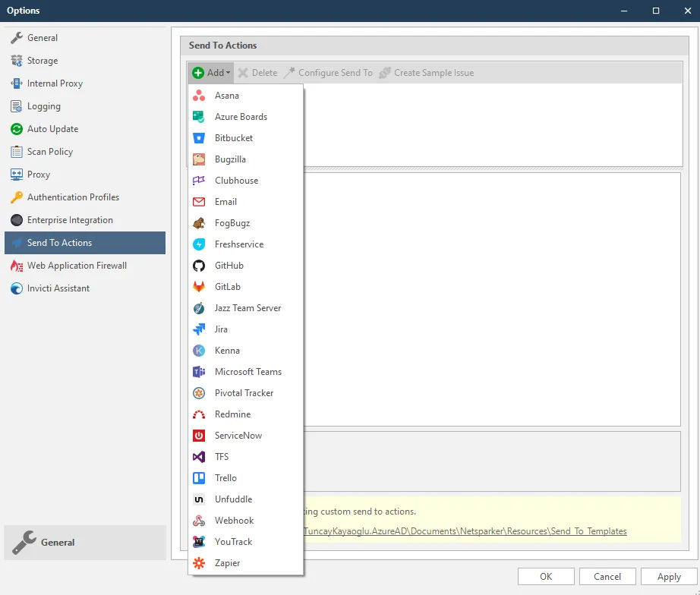Image resolution: width=700 pixels, height=595 pixels.
Task: Click the Azure Boards icon in menu
Action: click(x=199, y=117)
